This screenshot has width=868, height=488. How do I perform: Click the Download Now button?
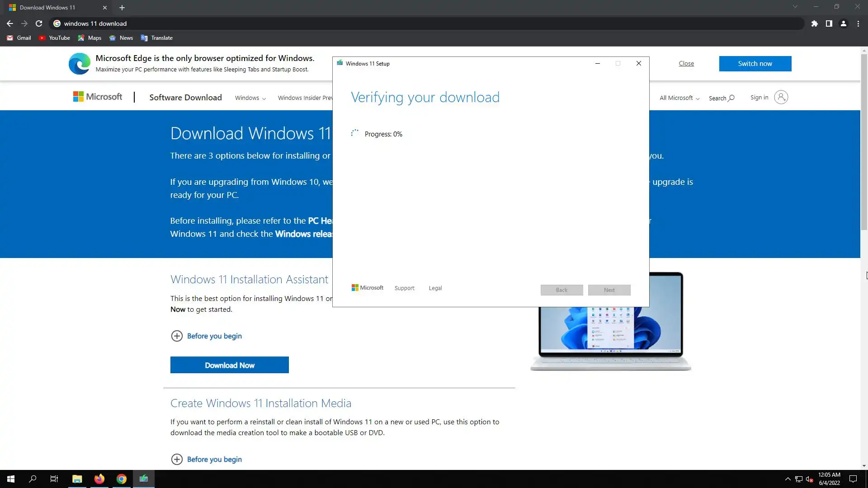coord(229,365)
